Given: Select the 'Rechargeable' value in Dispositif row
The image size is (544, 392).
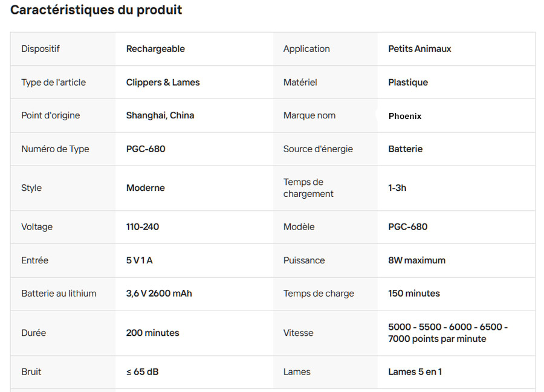Looking at the screenshot, I should pyautogui.click(x=155, y=49).
